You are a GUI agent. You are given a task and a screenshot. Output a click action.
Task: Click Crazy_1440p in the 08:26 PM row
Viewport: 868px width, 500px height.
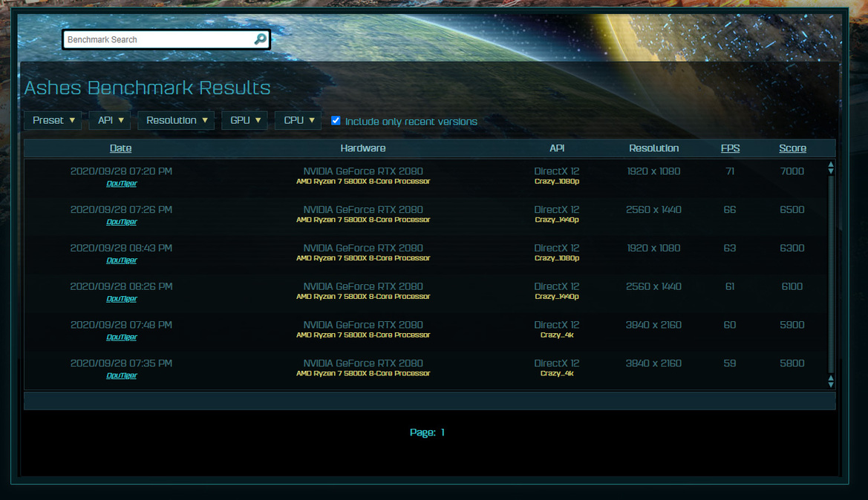coord(557,297)
